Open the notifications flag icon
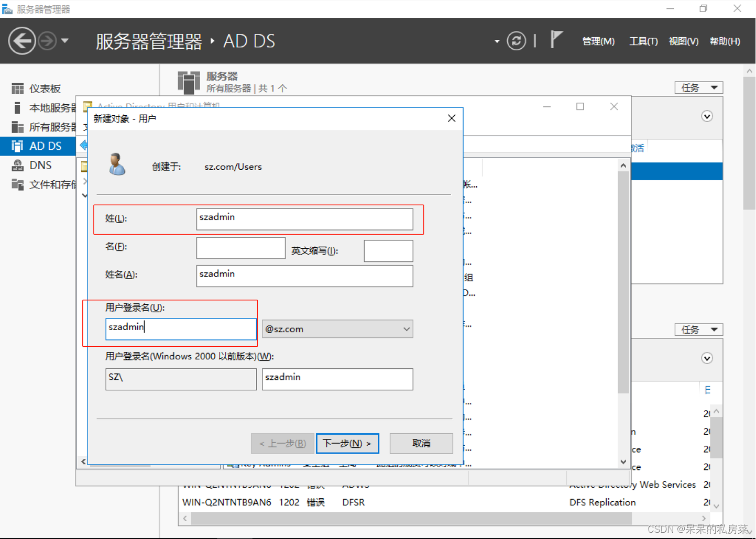Viewport: 756px width, 539px height. [x=556, y=40]
